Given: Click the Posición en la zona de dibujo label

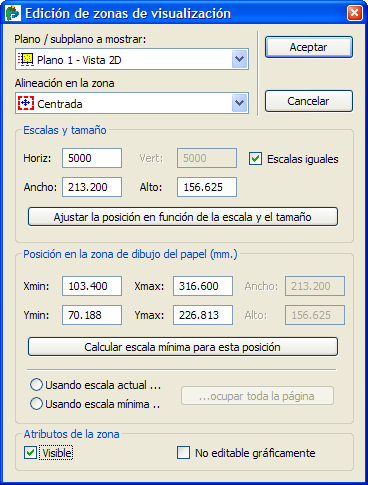Looking at the screenshot, I should [130, 254].
